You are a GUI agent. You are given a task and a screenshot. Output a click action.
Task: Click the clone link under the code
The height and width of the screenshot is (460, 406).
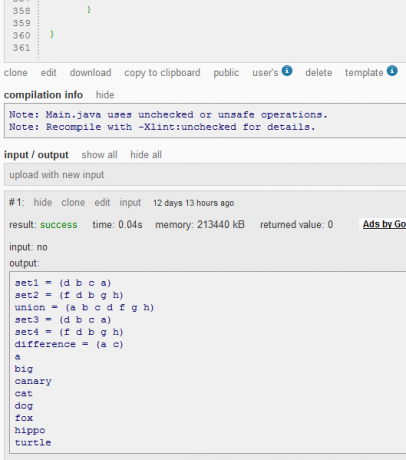click(16, 73)
